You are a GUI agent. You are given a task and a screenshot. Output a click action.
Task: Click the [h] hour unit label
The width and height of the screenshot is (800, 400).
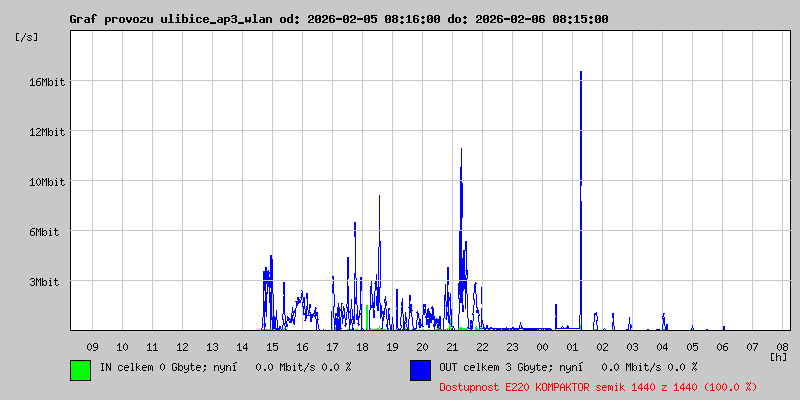tap(778, 357)
